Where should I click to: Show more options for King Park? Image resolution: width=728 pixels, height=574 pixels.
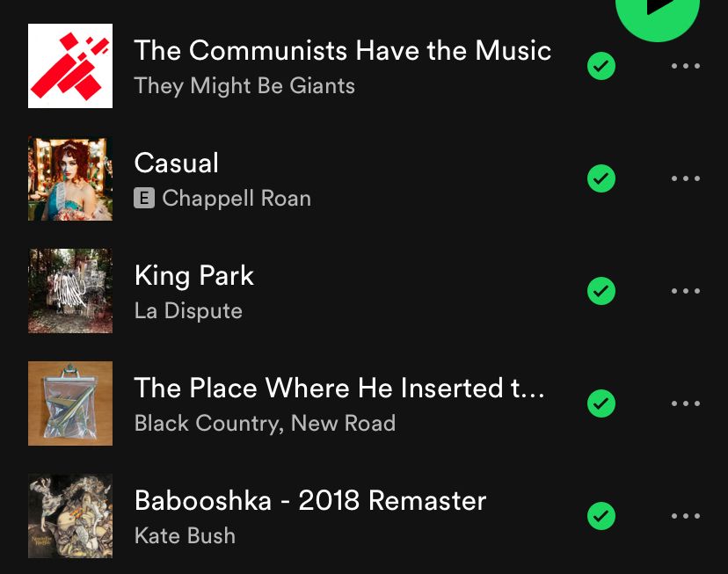coord(685,291)
